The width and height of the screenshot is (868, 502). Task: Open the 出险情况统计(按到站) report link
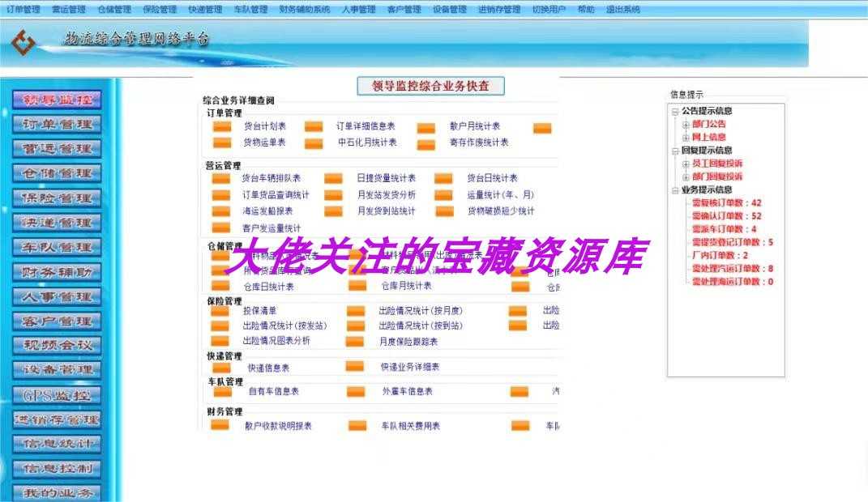pos(421,325)
